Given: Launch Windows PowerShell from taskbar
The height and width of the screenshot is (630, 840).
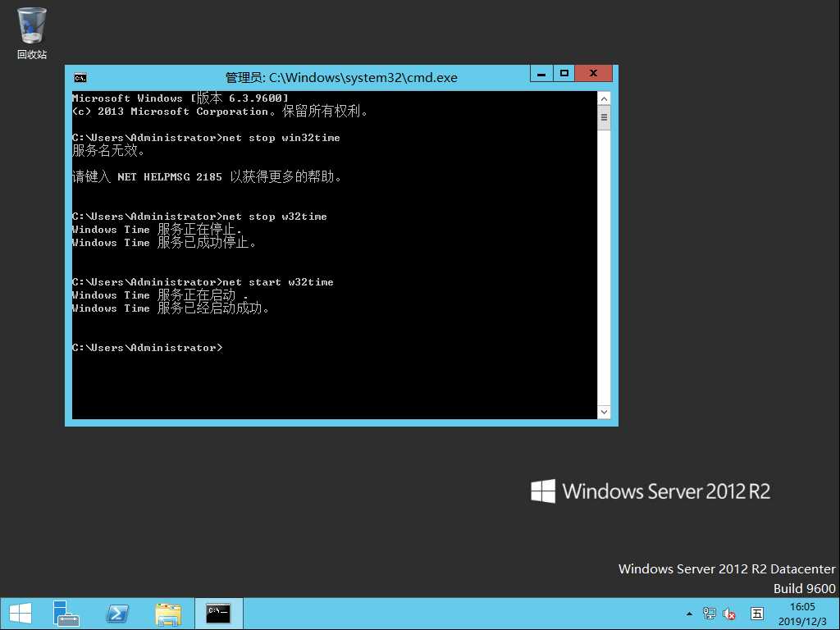Looking at the screenshot, I should pos(117,614).
